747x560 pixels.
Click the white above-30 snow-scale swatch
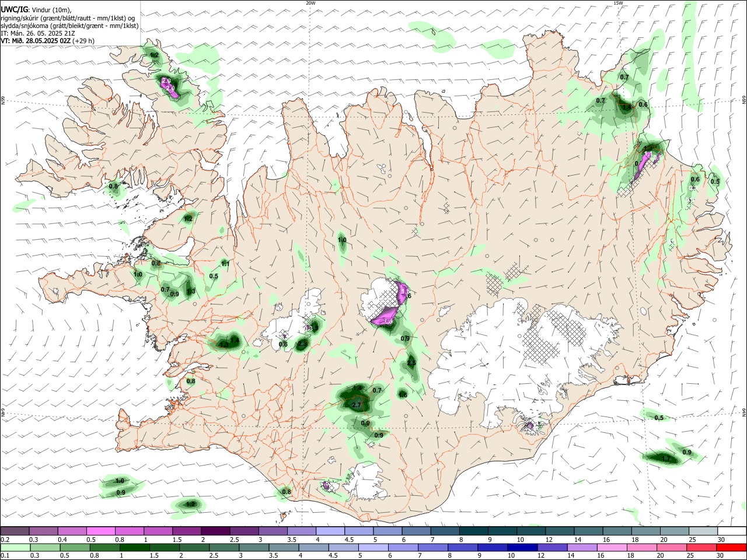(x=731, y=531)
